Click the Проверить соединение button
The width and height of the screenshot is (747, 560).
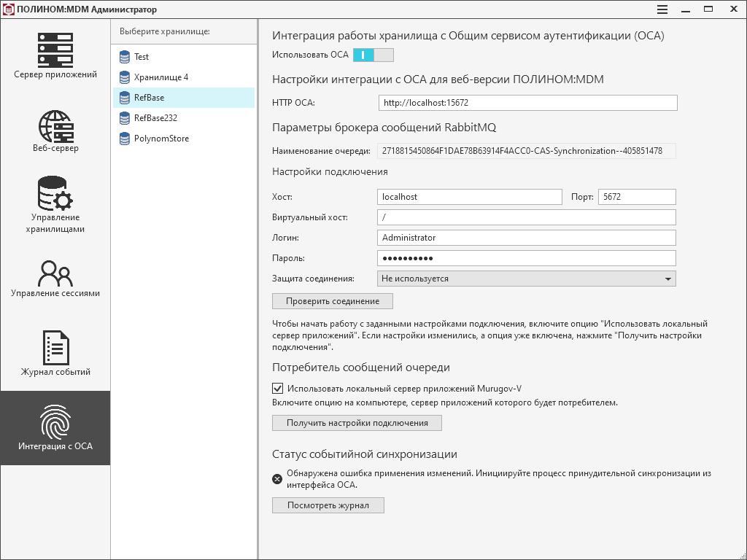333,301
